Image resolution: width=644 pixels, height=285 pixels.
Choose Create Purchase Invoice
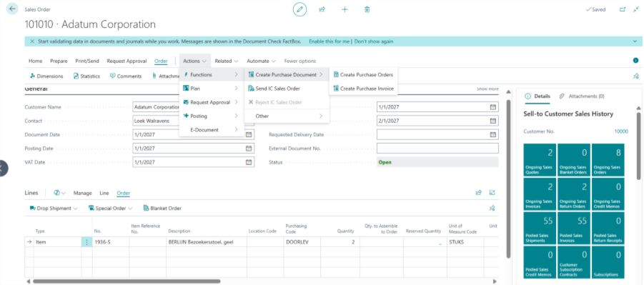click(x=364, y=89)
